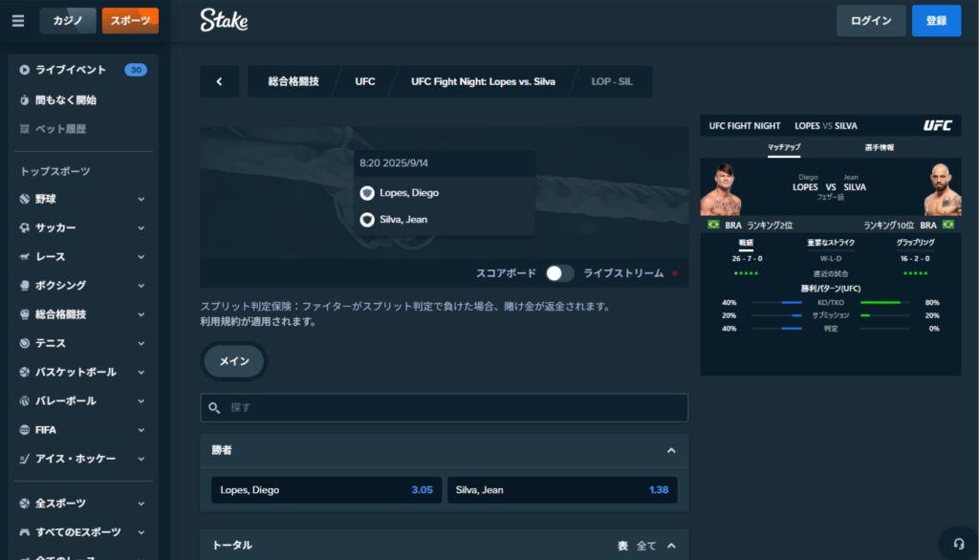Click the ログイン button
This screenshot has height=560, width=979.
pos(871,21)
